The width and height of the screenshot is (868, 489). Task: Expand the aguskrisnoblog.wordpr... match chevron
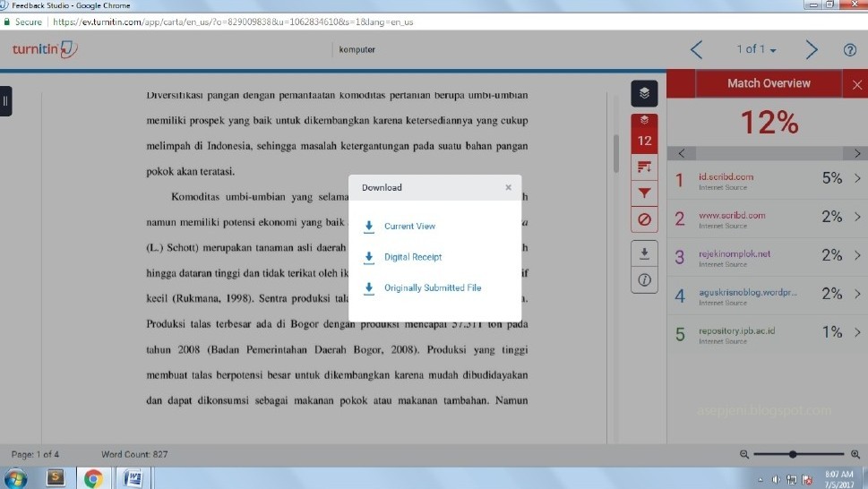[857, 294]
